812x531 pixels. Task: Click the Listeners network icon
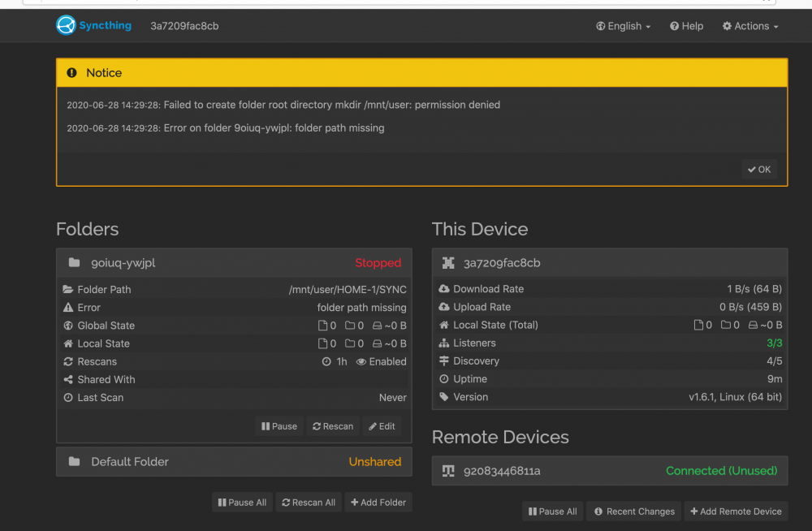[x=444, y=343]
